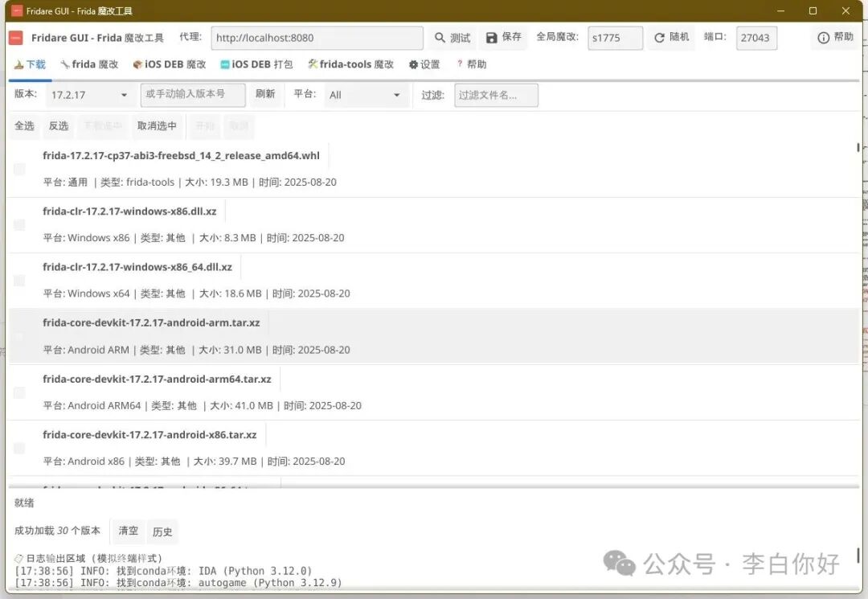Click the 历史 history button
This screenshot has height=599, width=868.
[x=162, y=531]
